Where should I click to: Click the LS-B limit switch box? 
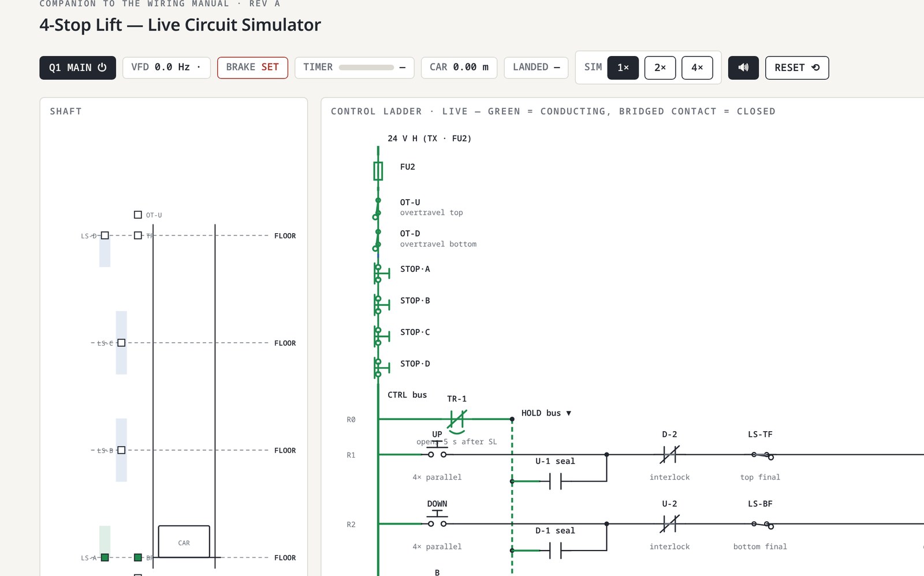pos(121,450)
